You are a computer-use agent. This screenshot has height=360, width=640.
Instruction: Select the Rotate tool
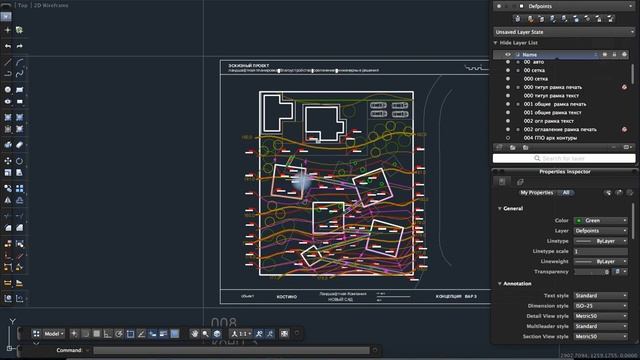[20, 161]
